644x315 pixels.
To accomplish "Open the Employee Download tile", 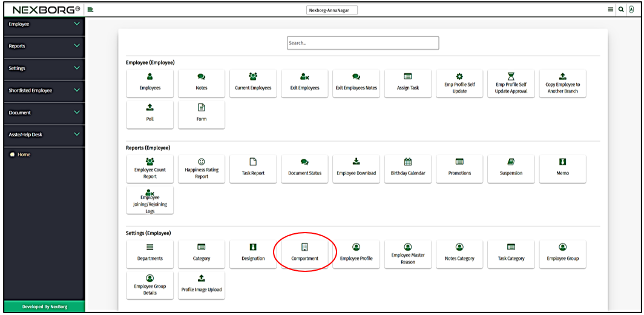I will tap(356, 168).
